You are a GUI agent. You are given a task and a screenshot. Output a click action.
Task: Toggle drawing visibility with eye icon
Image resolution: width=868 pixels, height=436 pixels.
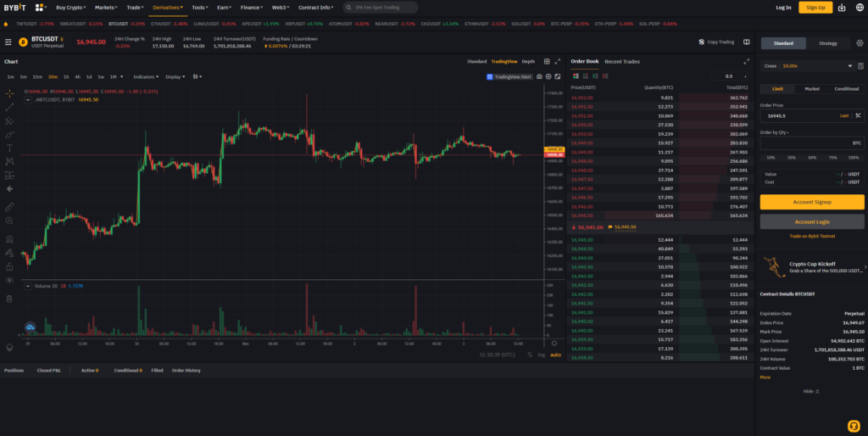9,279
